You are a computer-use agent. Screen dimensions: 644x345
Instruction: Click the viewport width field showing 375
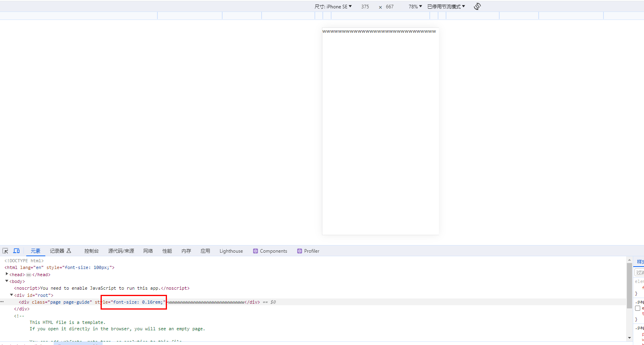pyautogui.click(x=365, y=7)
